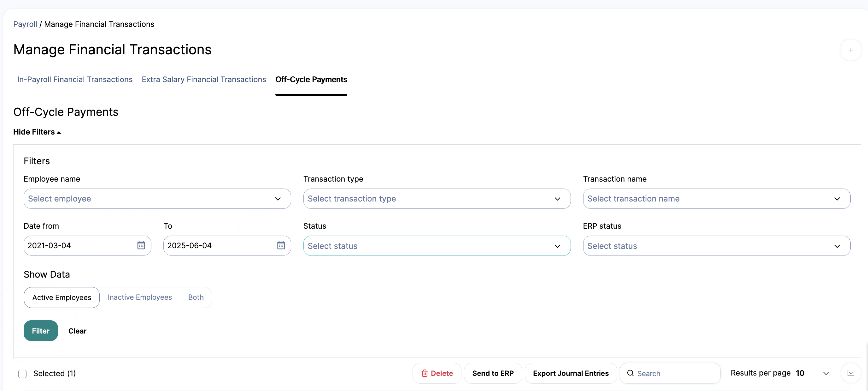Open the Date from calendar icon
Viewport: 868px width, 391px height.
[141, 245]
